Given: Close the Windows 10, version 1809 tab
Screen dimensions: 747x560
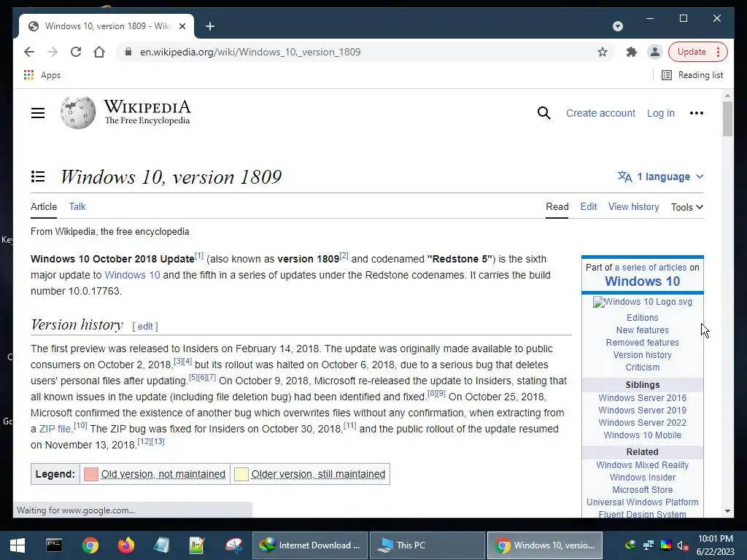Looking at the screenshot, I should coord(182,26).
